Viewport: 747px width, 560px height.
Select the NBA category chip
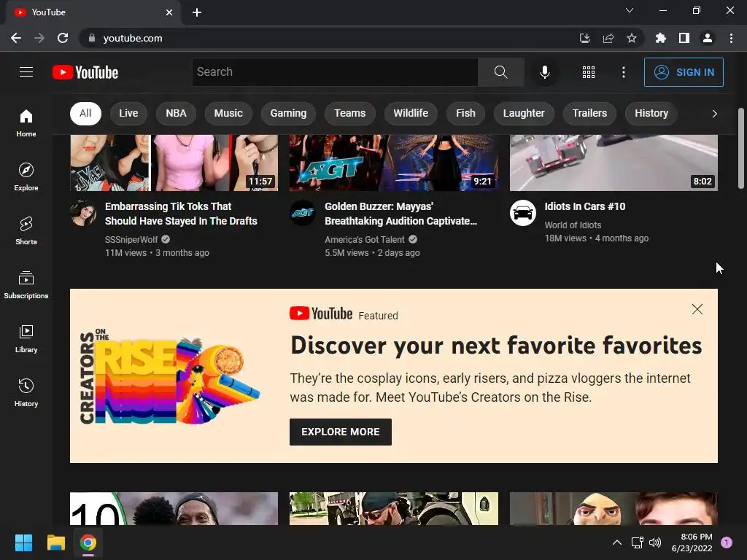click(x=176, y=113)
